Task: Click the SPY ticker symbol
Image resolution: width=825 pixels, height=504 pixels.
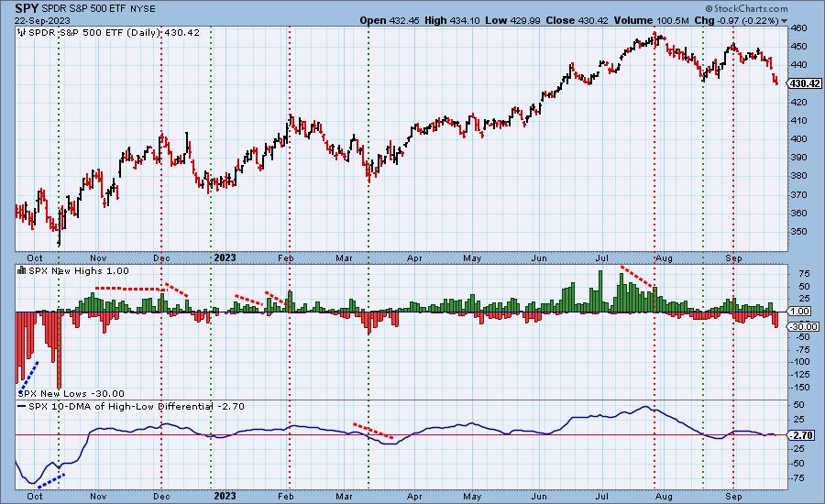Action: [x=27, y=9]
